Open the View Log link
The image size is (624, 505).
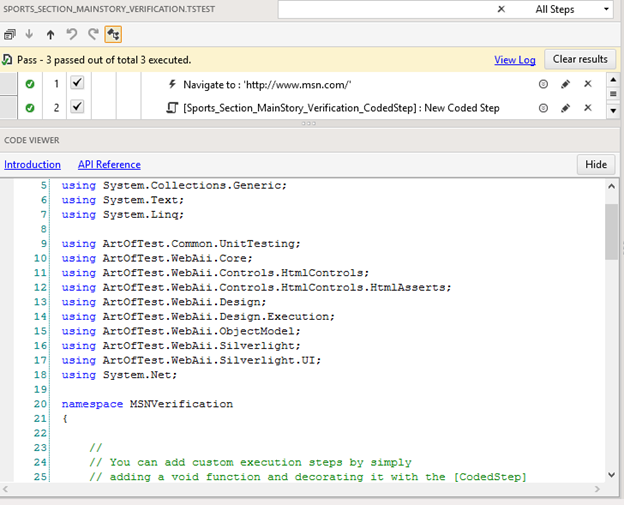[x=514, y=60]
